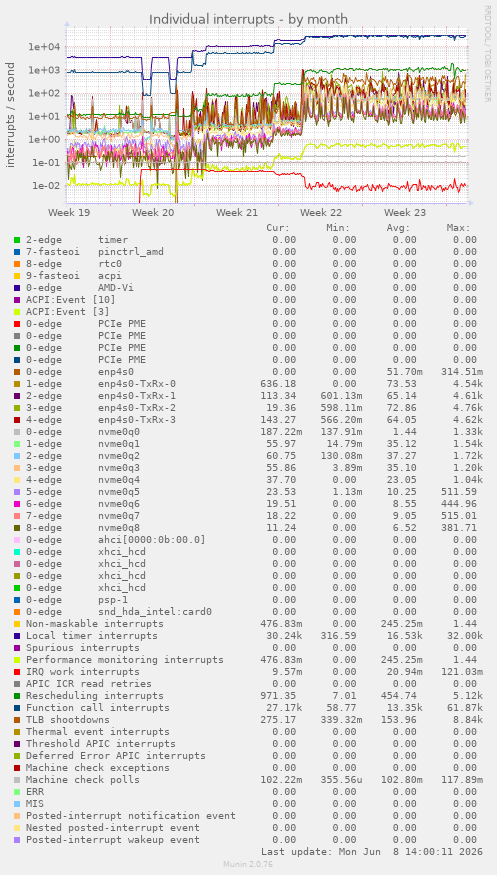
Task: Click the '1.72k' max value for nvme0q2
Action: [467, 456]
